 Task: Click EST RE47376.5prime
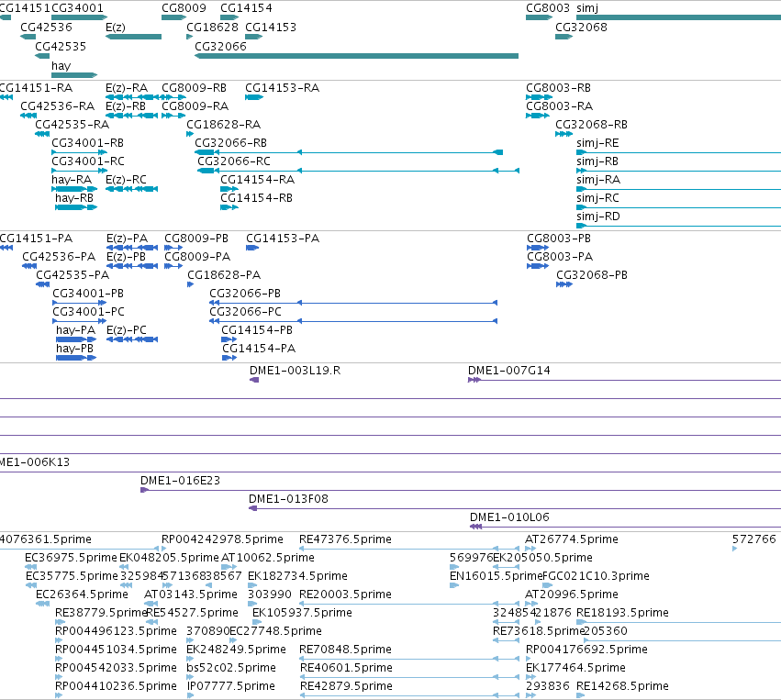(x=345, y=539)
